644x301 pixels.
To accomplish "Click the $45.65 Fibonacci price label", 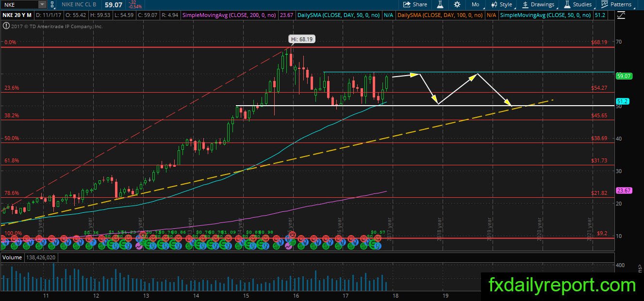I will click(x=599, y=115).
